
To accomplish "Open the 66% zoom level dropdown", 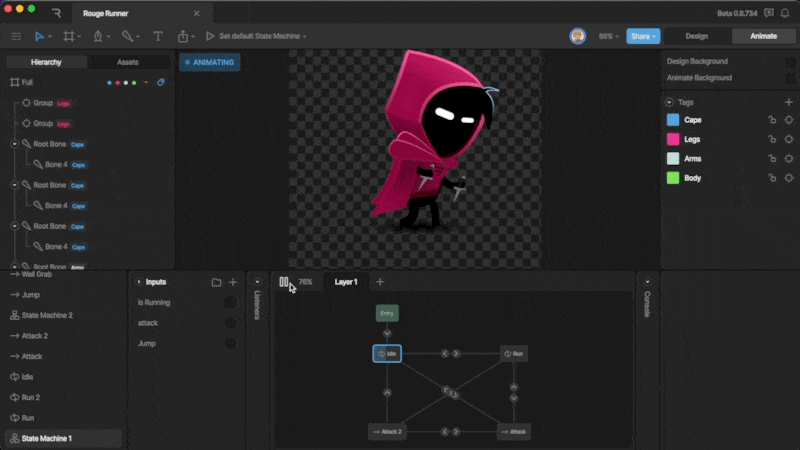I will point(608,36).
